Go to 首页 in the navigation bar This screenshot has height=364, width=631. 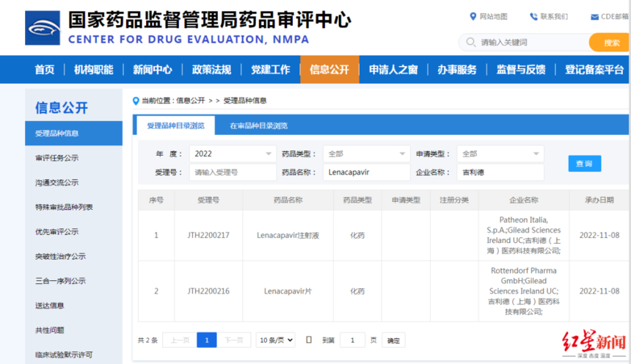click(x=45, y=70)
